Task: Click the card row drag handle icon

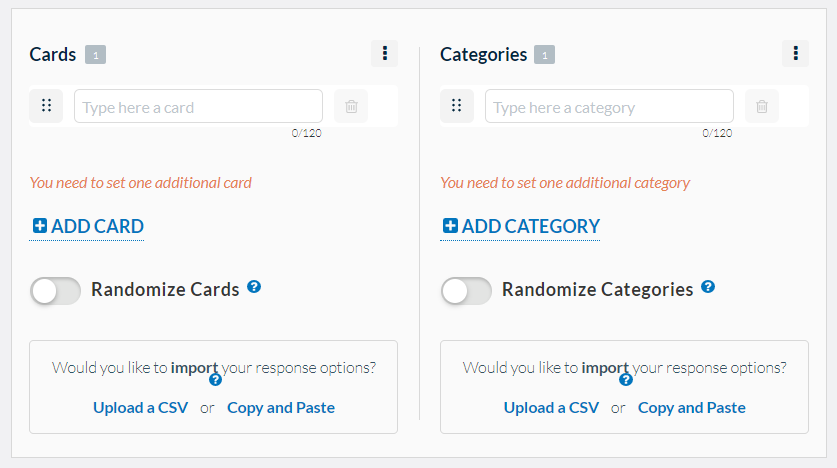Action: 46,106
